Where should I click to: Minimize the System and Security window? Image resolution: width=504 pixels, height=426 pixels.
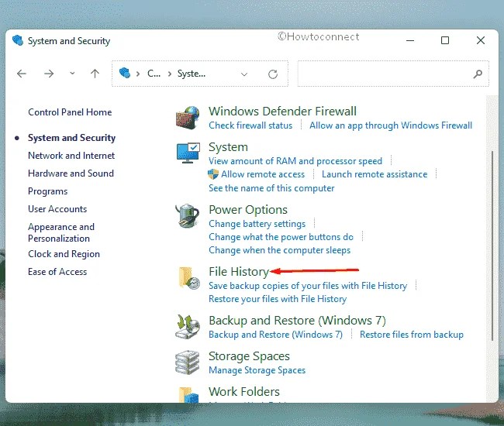pyautogui.click(x=410, y=40)
